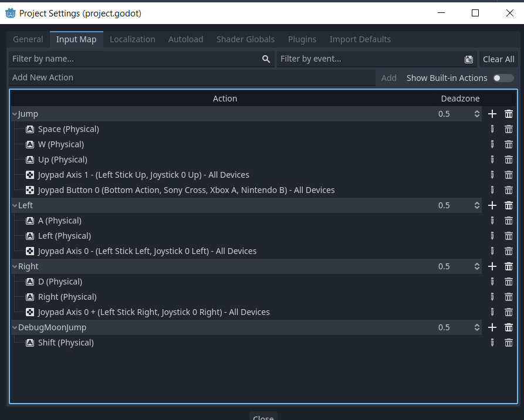Collapse the Left action group
This screenshot has height=420, width=524.
[14, 205]
